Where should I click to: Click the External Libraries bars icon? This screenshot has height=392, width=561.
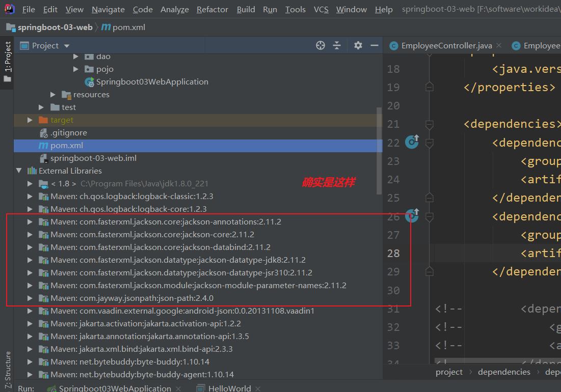(x=32, y=171)
